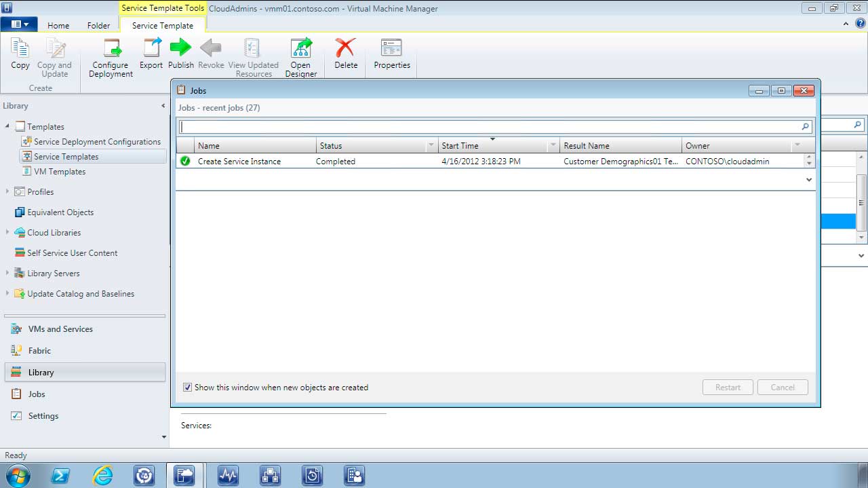Launch Internet Explorer from the taskbar

point(102,475)
